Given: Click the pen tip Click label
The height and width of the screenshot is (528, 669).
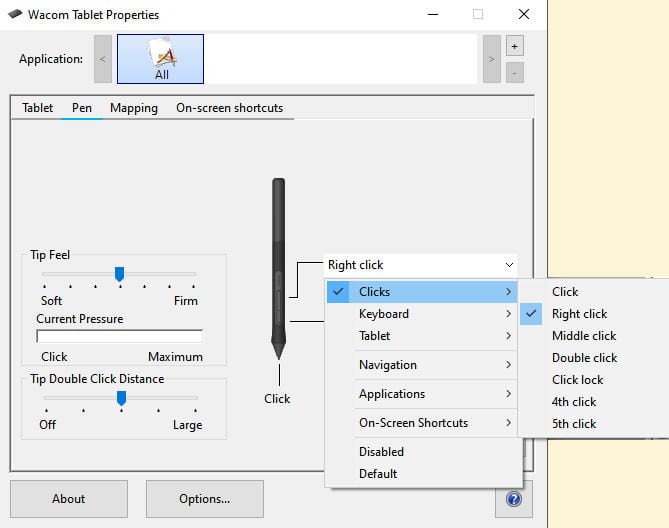Looking at the screenshot, I should pos(277,399).
